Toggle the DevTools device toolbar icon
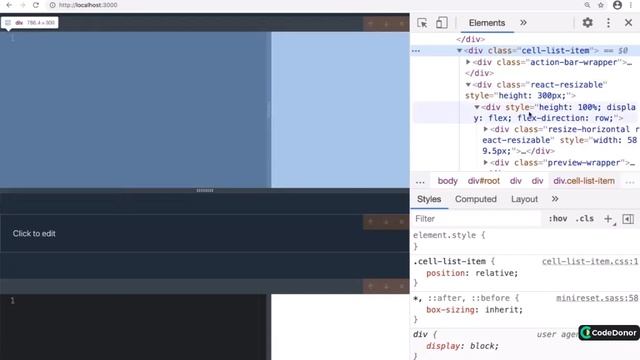The height and width of the screenshot is (360, 640). coord(442,23)
